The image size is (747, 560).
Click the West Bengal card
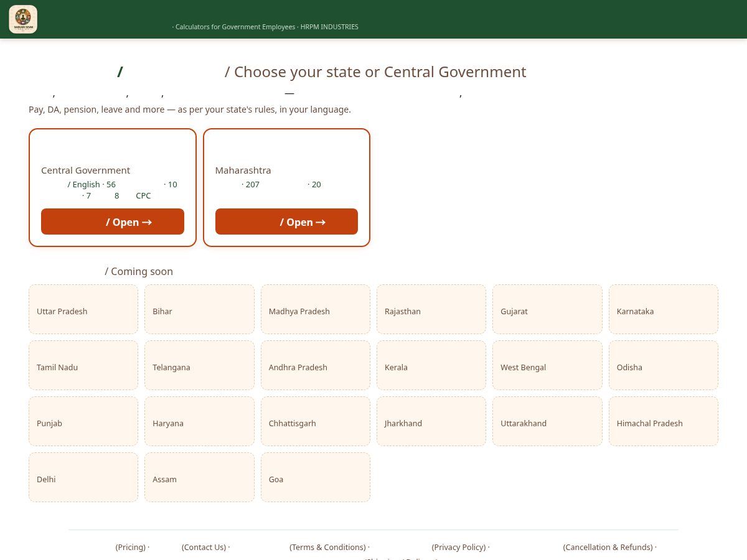point(547,365)
